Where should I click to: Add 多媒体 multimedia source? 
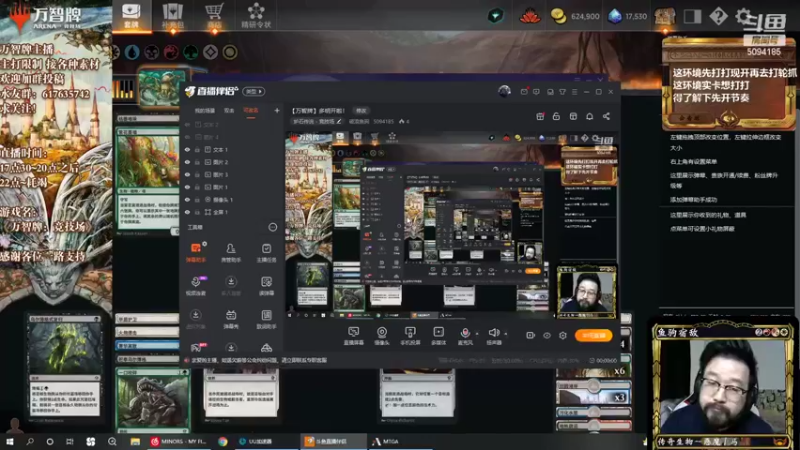click(x=438, y=336)
